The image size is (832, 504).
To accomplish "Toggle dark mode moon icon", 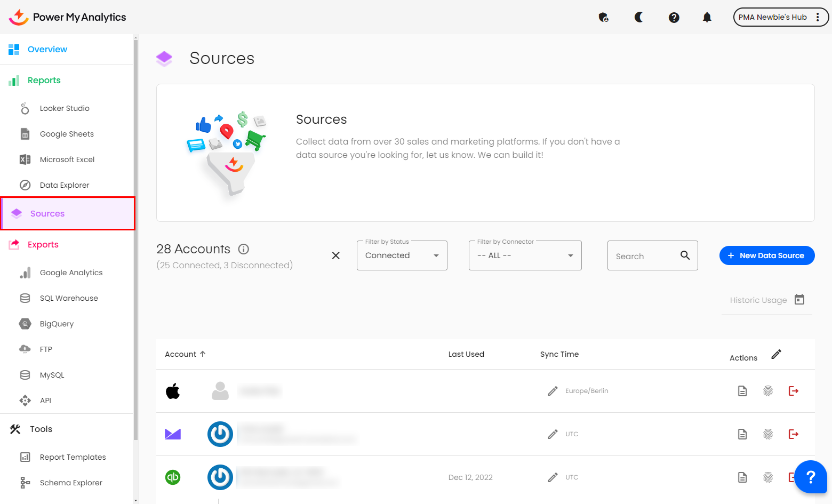I will (638, 17).
